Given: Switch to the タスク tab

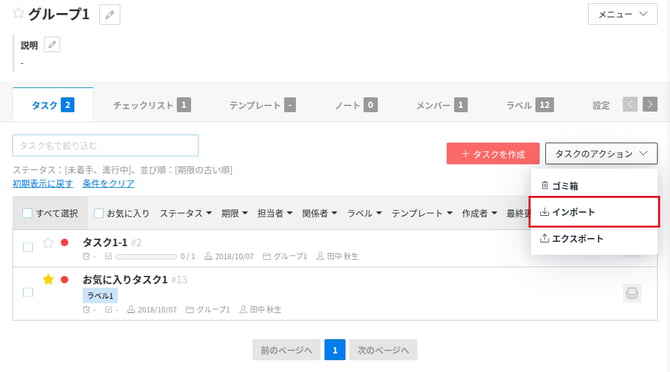Looking at the screenshot, I should [53, 105].
